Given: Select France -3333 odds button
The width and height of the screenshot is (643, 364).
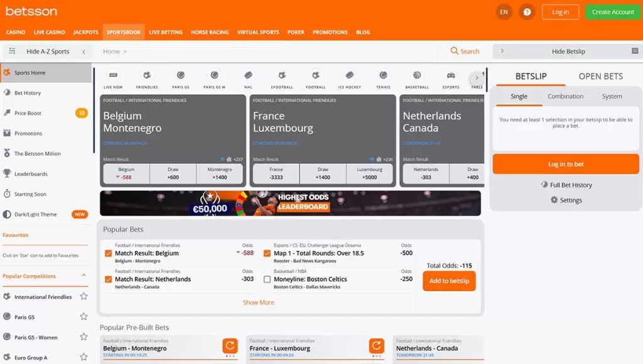Looking at the screenshot, I should tap(276, 173).
